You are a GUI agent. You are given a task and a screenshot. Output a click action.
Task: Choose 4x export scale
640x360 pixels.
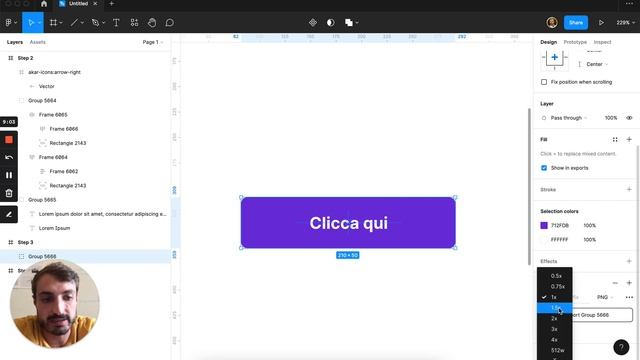[555, 340]
